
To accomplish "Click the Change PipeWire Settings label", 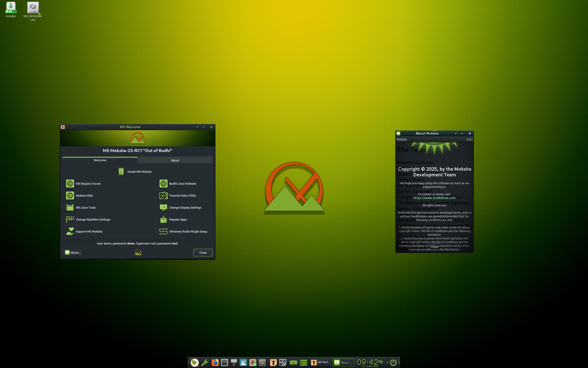I will pyautogui.click(x=93, y=219).
